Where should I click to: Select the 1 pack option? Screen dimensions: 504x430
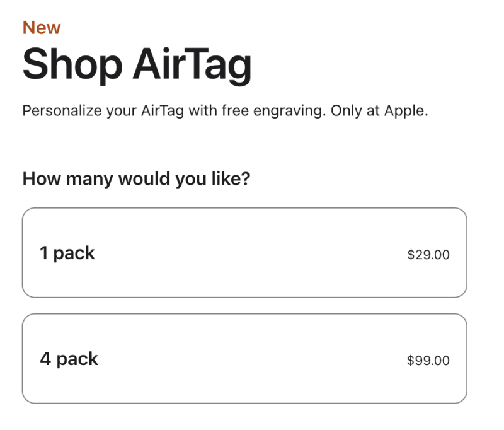pos(244,253)
